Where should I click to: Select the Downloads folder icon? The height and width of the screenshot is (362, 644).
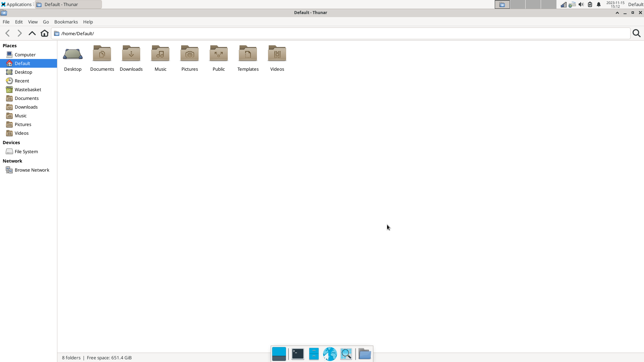[131, 54]
